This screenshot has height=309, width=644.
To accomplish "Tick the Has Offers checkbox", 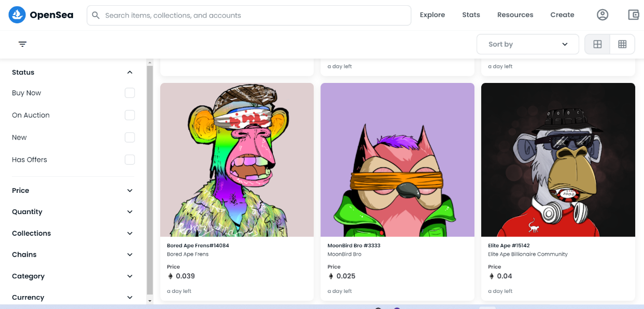I will (130, 160).
